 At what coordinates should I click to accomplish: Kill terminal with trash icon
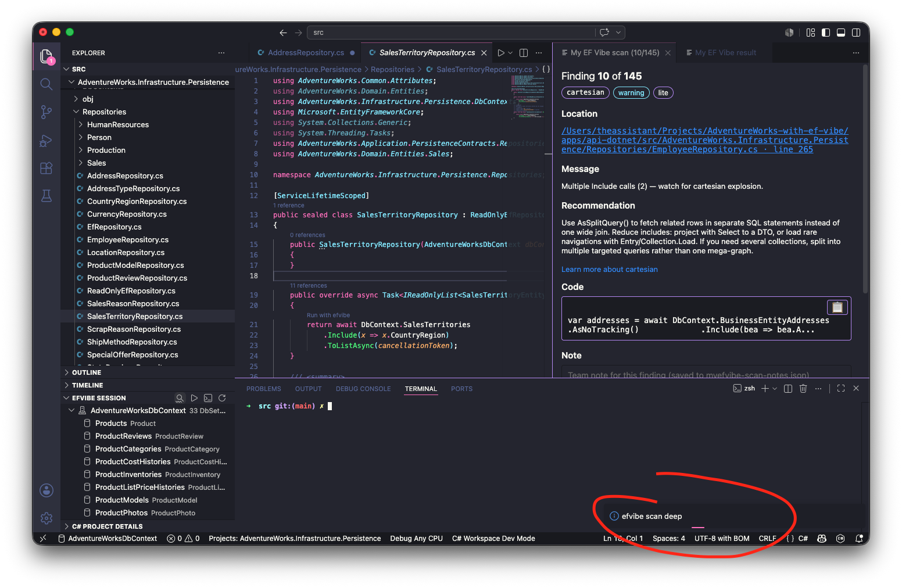(x=803, y=389)
